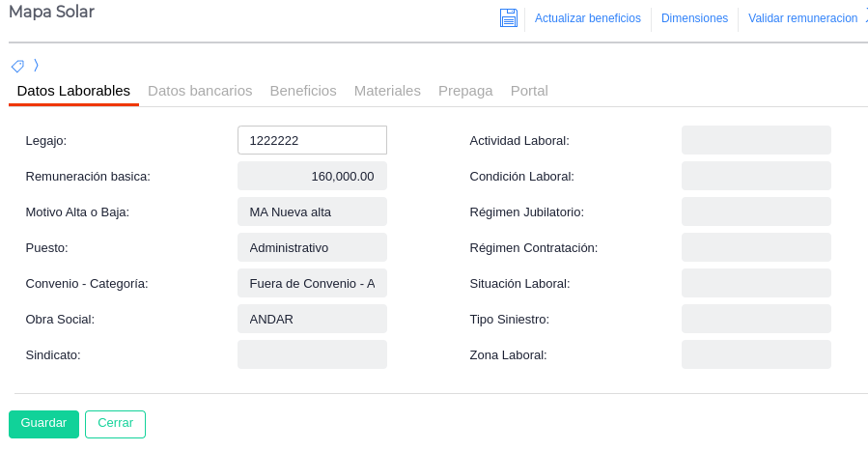This screenshot has height=451, width=868.
Task: Open the Puesto field showing Administrativo
Action: (x=312, y=247)
